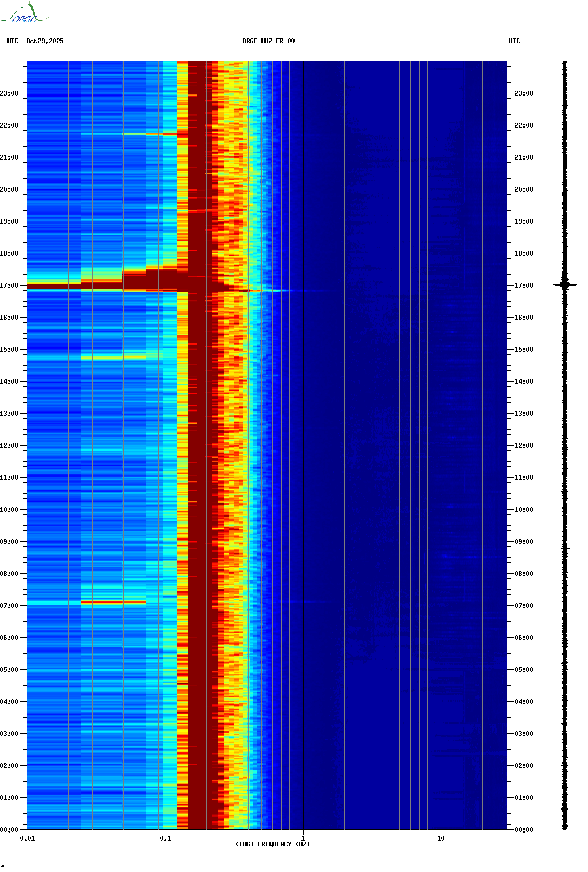Click the red horizontal streak near 07:00
The width and height of the screenshot is (588, 872).
[113, 603]
